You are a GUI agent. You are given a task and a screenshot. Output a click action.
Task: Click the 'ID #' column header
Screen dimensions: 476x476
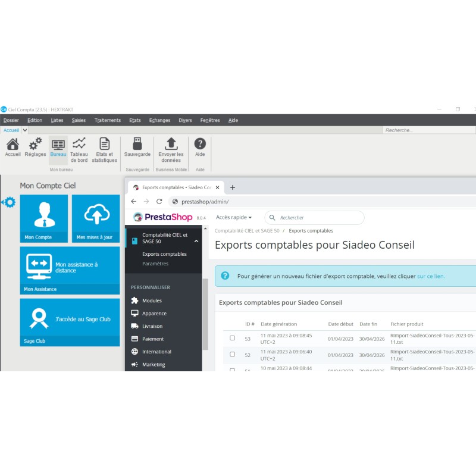click(x=249, y=324)
